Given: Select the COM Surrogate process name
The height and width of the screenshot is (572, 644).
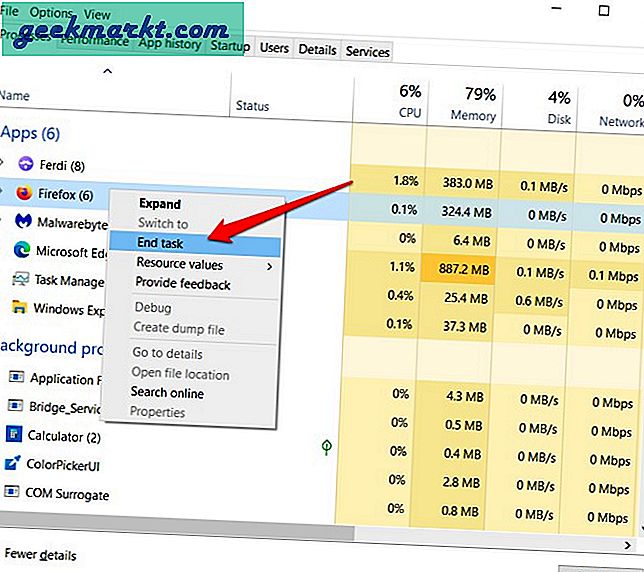Looking at the screenshot, I should click(x=67, y=494).
